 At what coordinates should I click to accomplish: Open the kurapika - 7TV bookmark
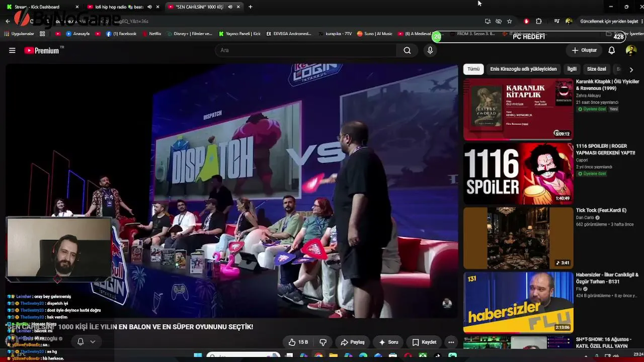pos(335,34)
